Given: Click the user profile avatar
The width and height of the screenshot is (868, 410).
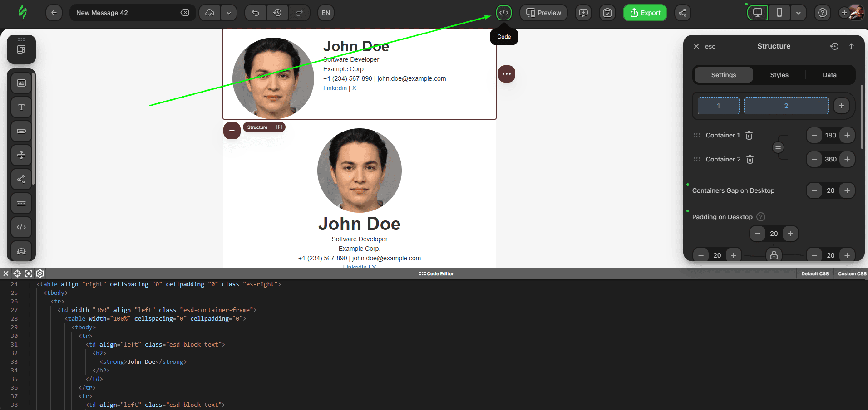Looking at the screenshot, I should (x=856, y=13).
